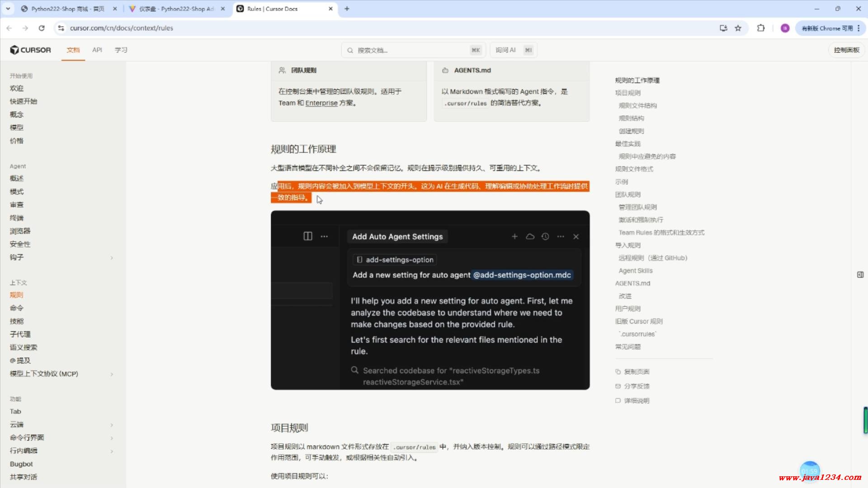Image resolution: width=868 pixels, height=488 pixels.
Task: Open the site info icon beside the URL
Action: [61, 28]
